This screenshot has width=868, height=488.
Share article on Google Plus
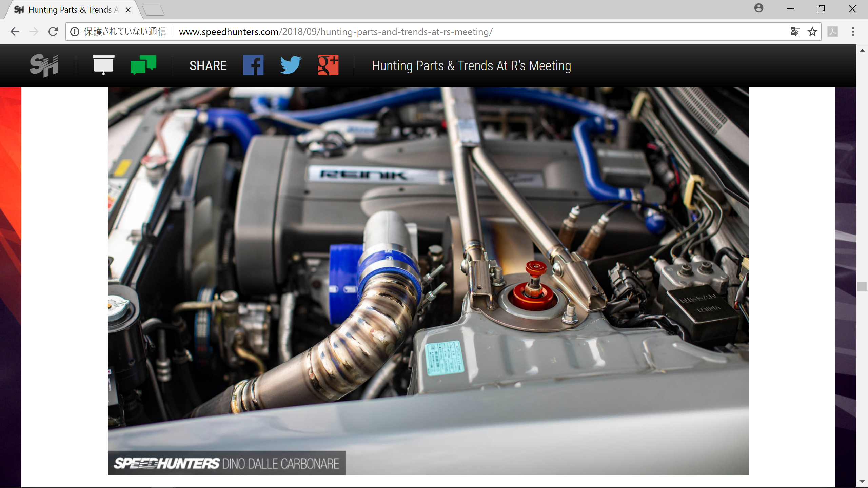click(328, 65)
